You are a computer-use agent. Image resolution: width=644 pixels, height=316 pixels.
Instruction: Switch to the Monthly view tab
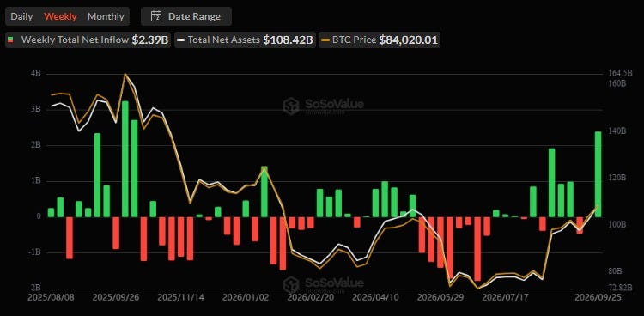coord(106,16)
